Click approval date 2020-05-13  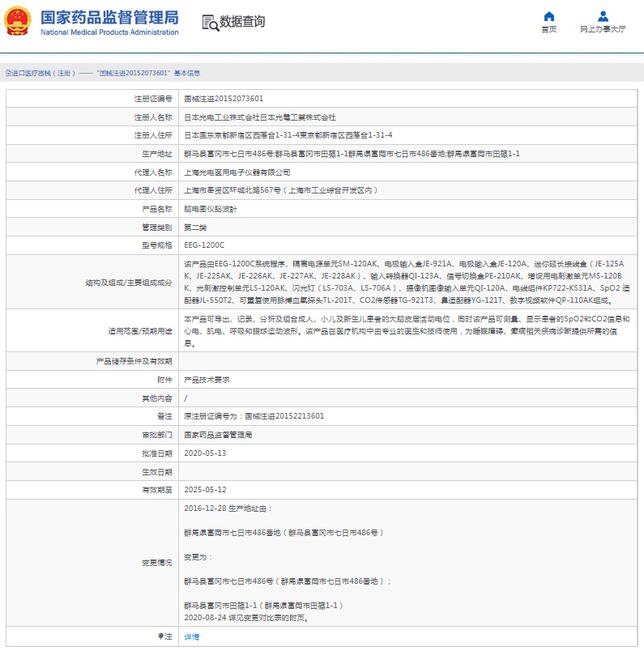[x=205, y=453]
